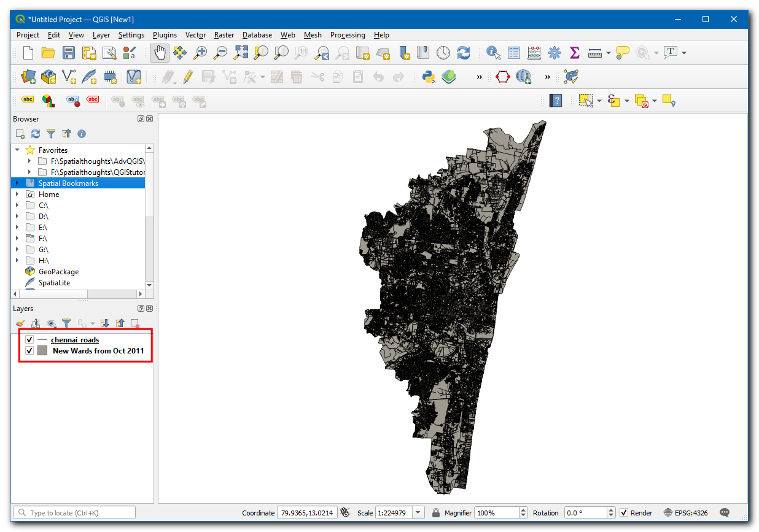
Task: Open the Vector menu
Action: coord(195,35)
